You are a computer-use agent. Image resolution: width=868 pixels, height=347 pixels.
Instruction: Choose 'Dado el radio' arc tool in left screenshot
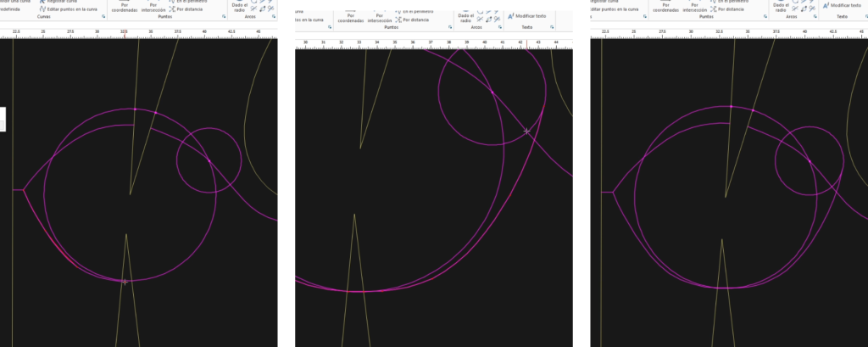[239, 7]
